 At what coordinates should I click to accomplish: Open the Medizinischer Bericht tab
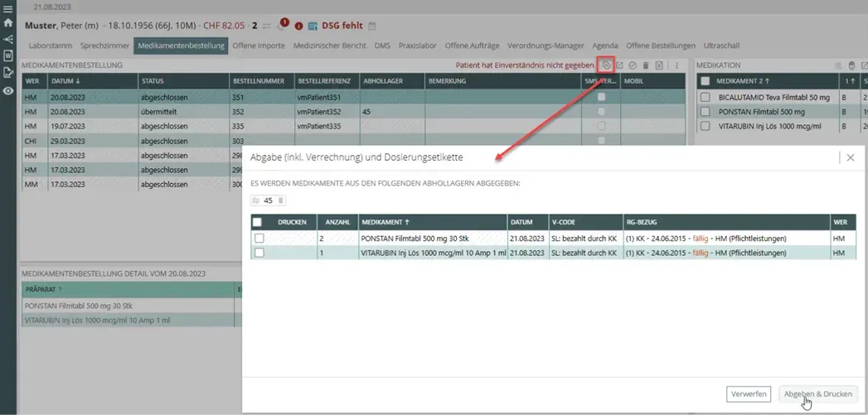(x=330, y=46)
